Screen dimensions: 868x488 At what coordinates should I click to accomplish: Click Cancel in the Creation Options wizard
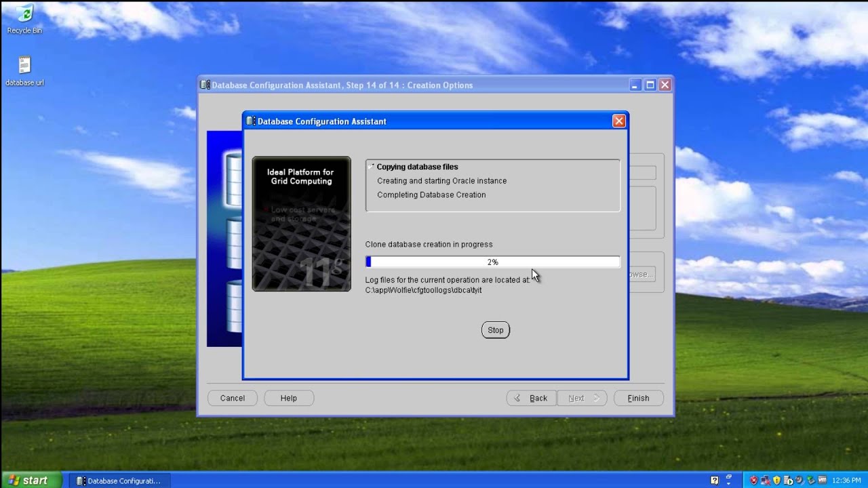(233, 398)
